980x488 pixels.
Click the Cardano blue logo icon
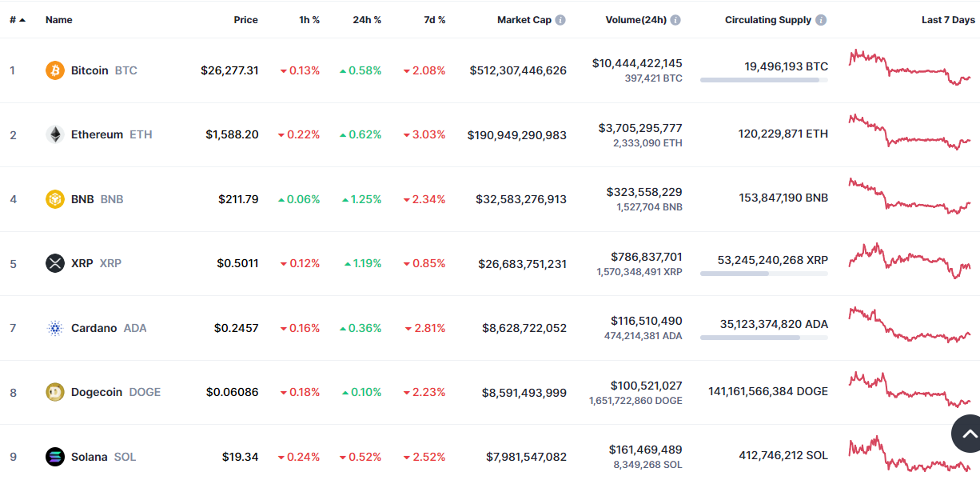pyautogui.click(x=55, y=328)
